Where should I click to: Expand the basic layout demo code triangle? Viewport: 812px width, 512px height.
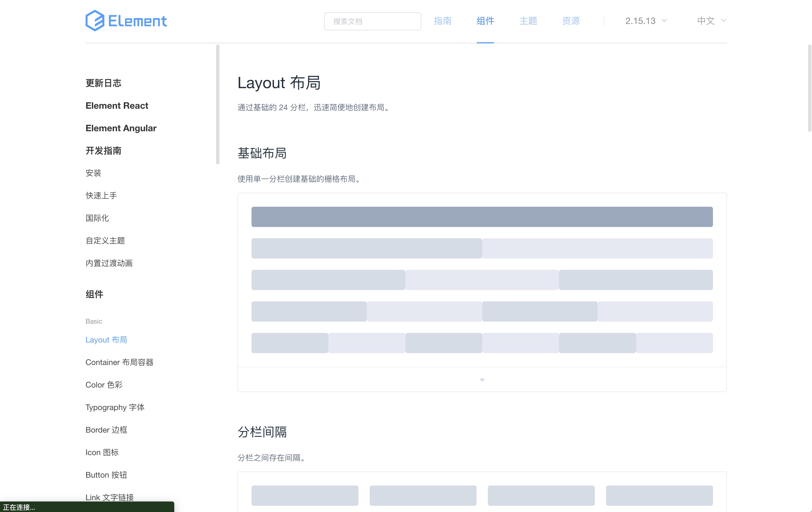tap(482, 380)
